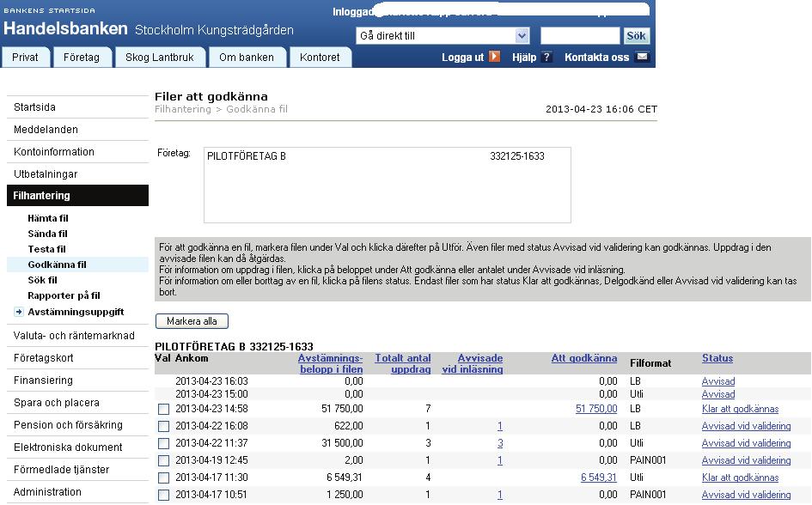
Task: Open Avvisad status for 2013-04-23 16:03
Action: click(x=718, y=381)
